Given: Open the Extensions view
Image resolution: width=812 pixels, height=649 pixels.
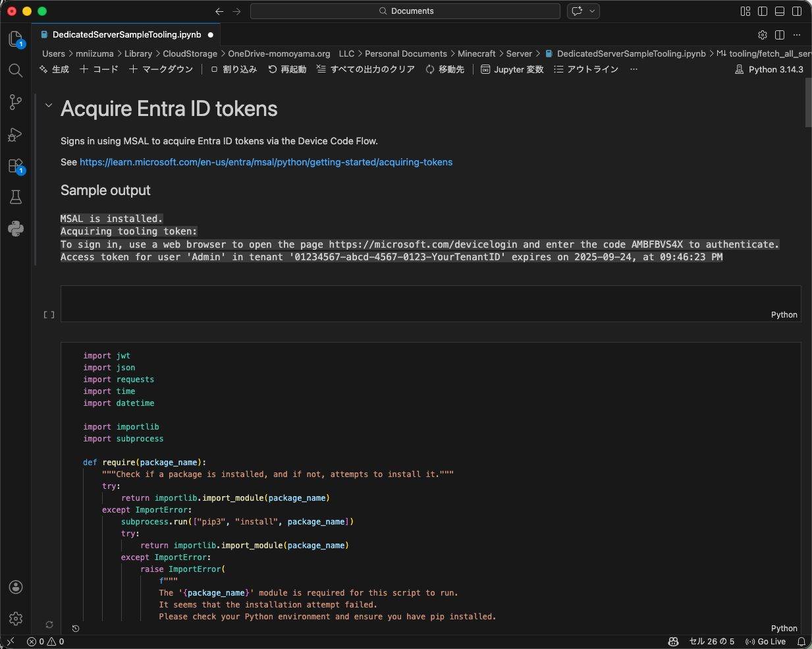Looking at the screenshot, I should [16, 166].
